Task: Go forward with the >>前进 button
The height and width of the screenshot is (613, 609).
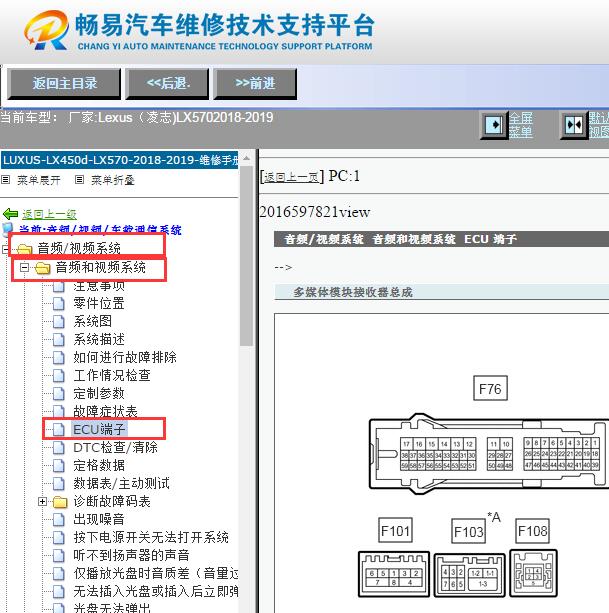Action: click(255, 83)
